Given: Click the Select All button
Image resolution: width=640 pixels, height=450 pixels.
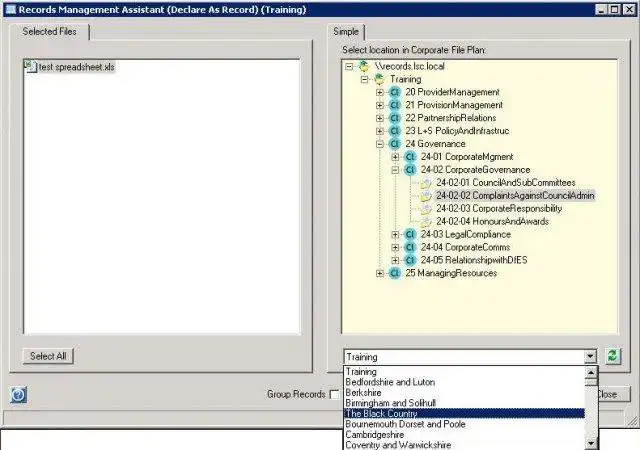Looking at the screenshot, I should coord(48,356).
